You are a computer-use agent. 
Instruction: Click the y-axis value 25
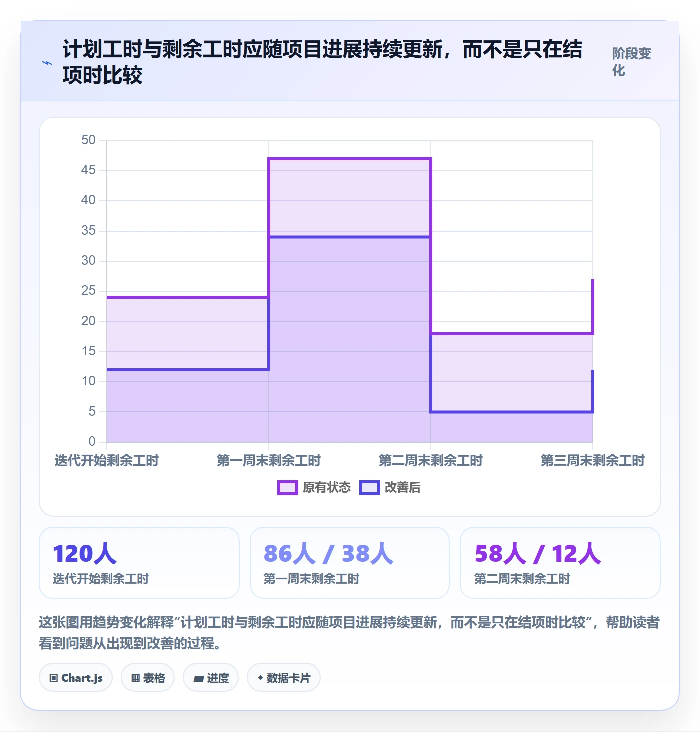click(x=88, y=291)
